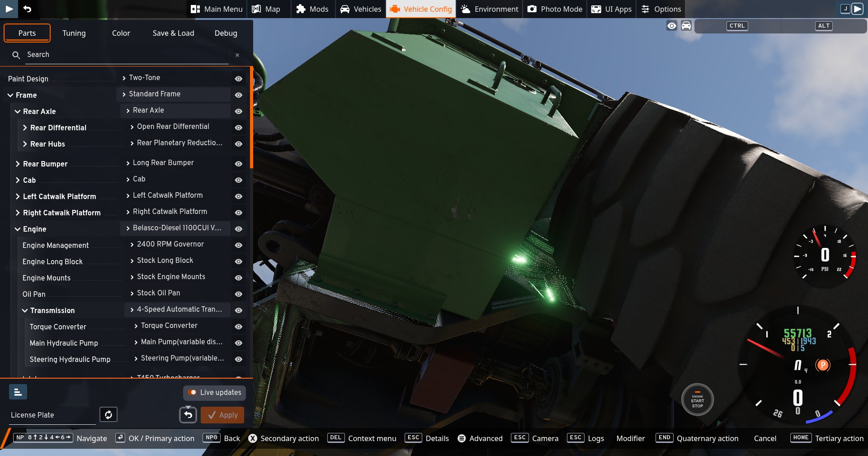Toggle visibility of Steering Pump part
Viewport: 868px width, 456px height.
pos(239,359)
